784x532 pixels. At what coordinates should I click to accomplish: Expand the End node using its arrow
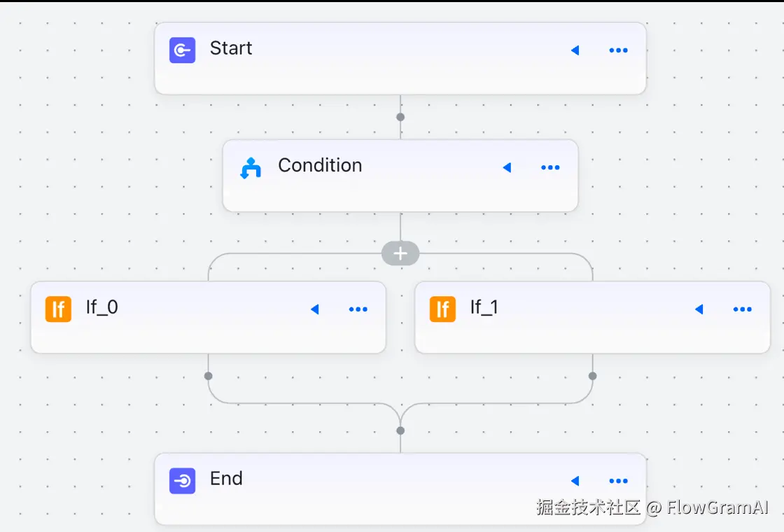click(x=575, y=481)
